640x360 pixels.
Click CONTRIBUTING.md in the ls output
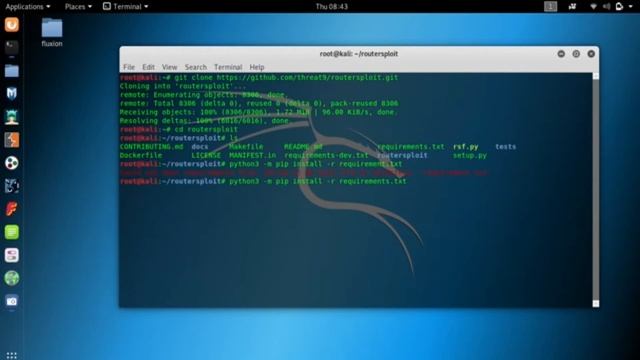click(x=151, y=147)
